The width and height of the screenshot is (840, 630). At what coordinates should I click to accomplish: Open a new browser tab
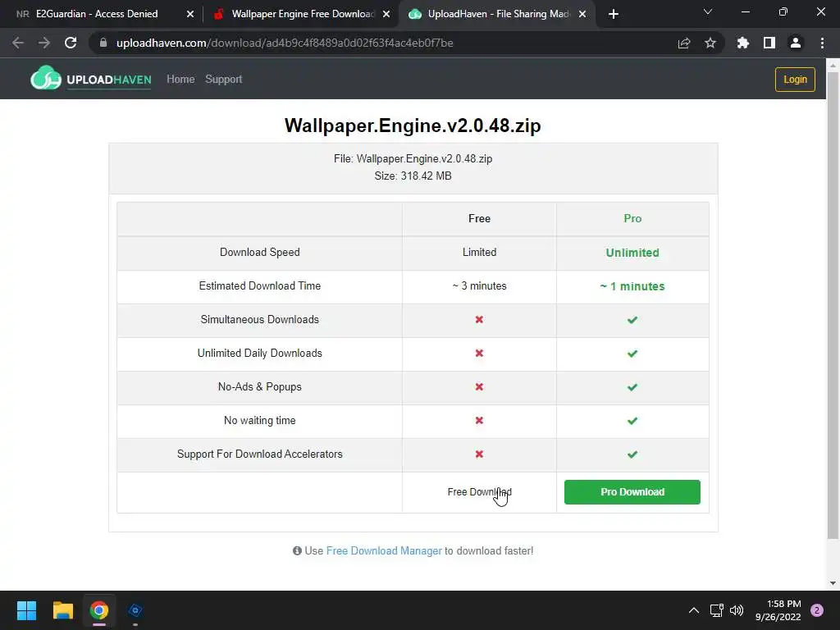614,14
